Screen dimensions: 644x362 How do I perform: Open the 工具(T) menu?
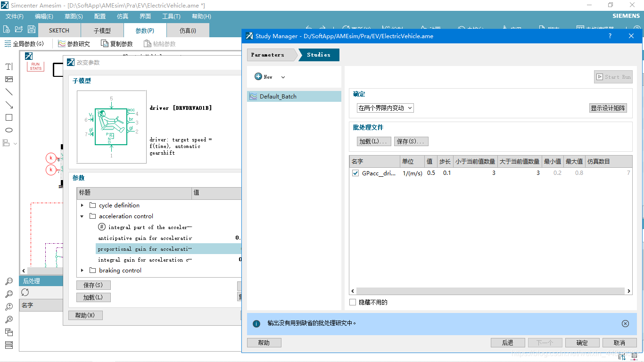pos(171,16)
